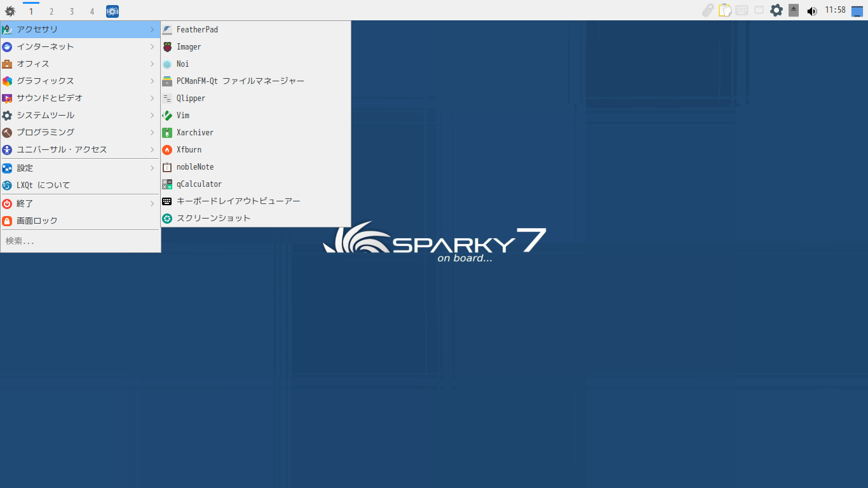Open Imager via its raspberry icon
Image resolution: width=868 pixels, height=488 pixels.
click(x=167, y=47)
